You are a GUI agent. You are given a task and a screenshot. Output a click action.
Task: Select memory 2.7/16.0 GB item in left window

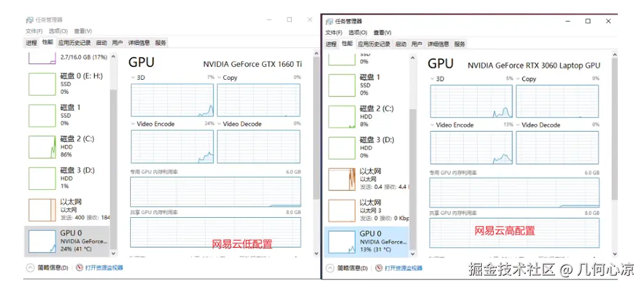67,59
